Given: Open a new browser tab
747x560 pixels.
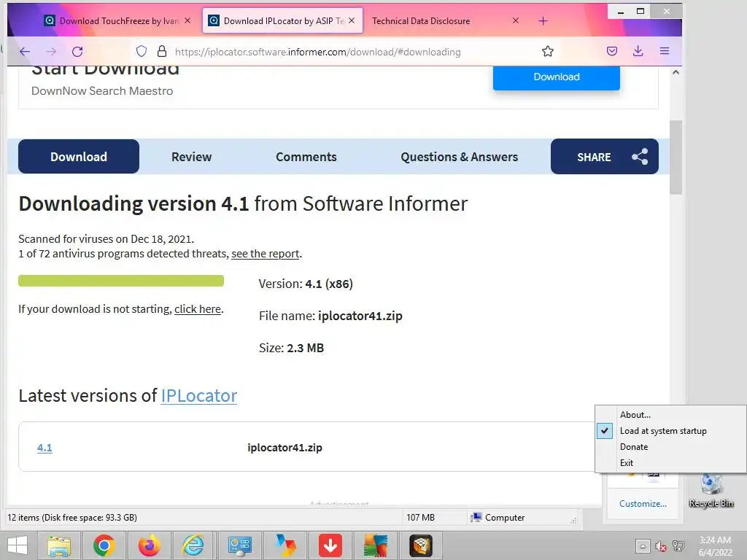Looking at the screenshot, I should point(543,21).
